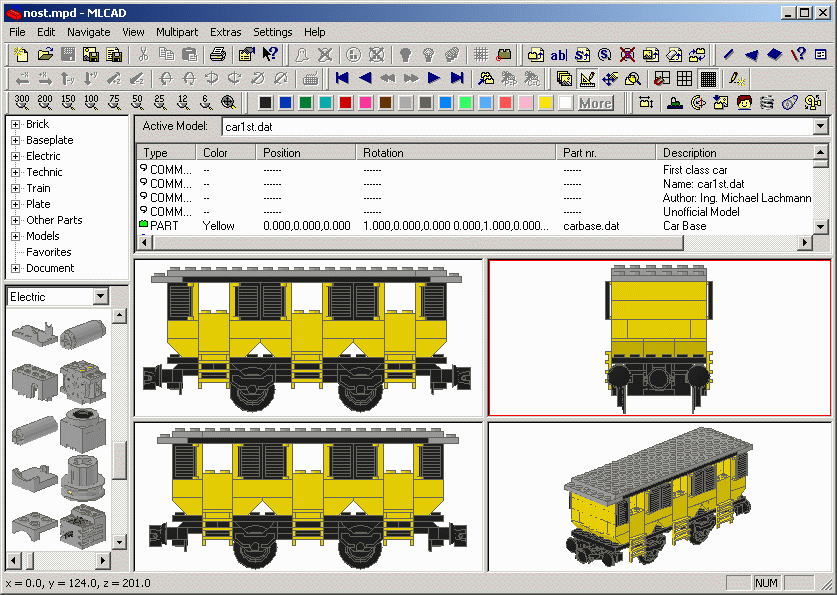Viewport: 837px width, 595px height.
Task: Click the More colors button
Action: 595,102
